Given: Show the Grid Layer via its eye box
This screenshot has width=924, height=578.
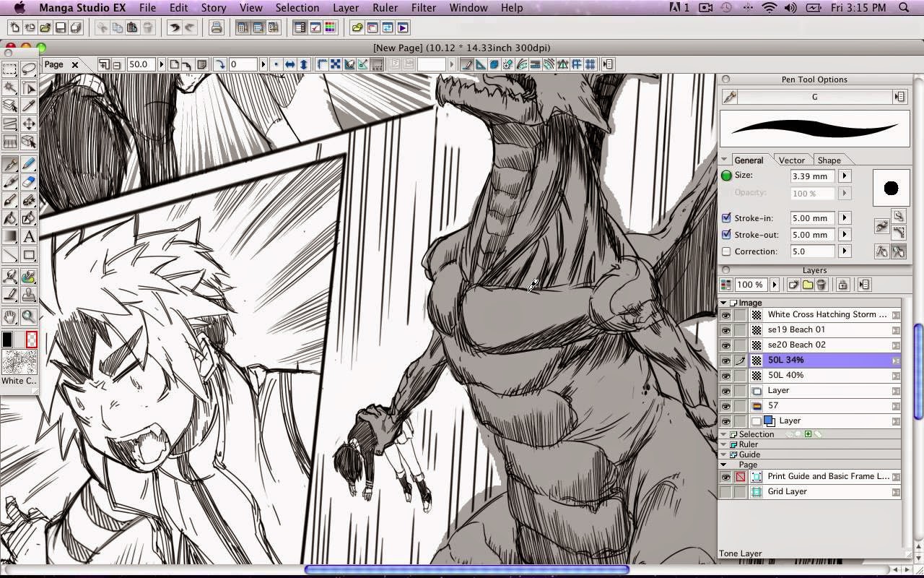Looking at the screenshot, I should coord(725,491).
